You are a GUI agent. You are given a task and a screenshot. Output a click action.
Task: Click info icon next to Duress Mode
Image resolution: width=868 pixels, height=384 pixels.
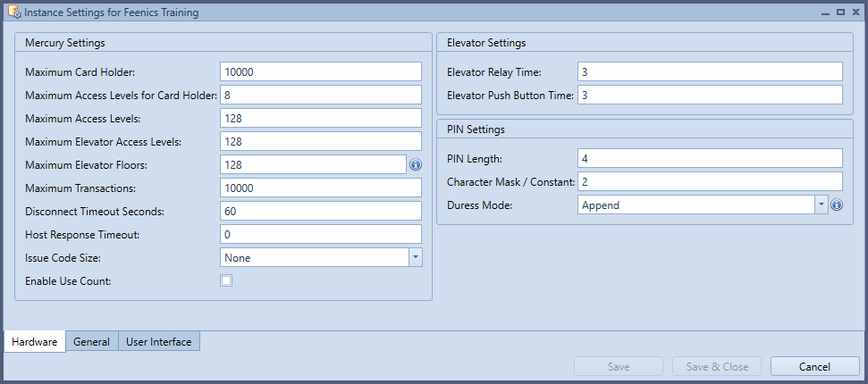click(837, 205)
